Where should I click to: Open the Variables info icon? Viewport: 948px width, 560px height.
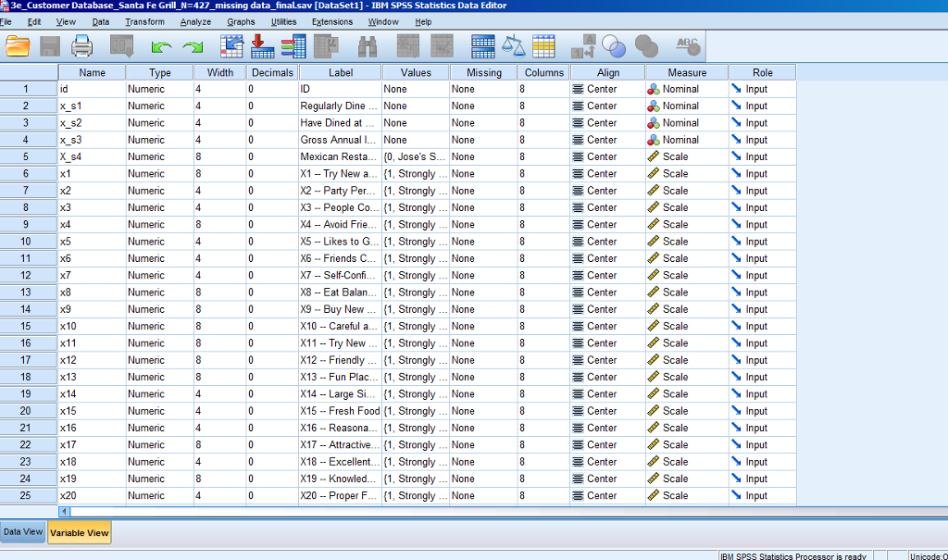click(x=293, y=46)
